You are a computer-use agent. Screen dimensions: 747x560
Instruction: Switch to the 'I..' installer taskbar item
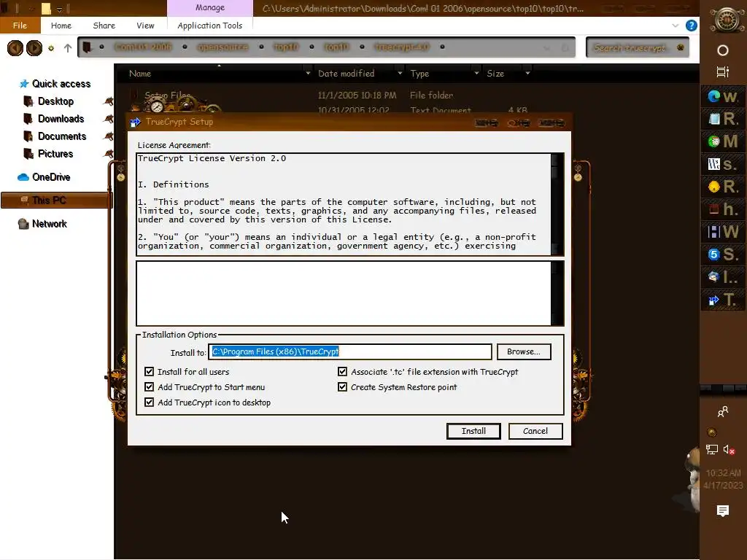723,276
